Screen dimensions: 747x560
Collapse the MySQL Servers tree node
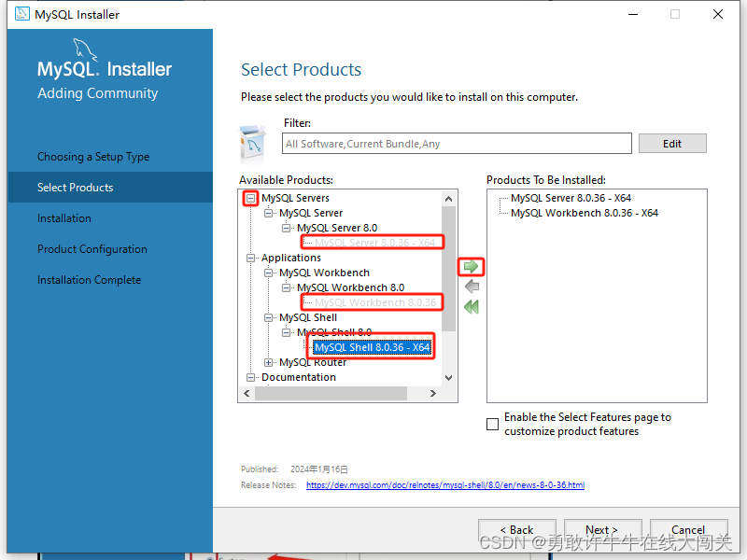pos(250,198)
